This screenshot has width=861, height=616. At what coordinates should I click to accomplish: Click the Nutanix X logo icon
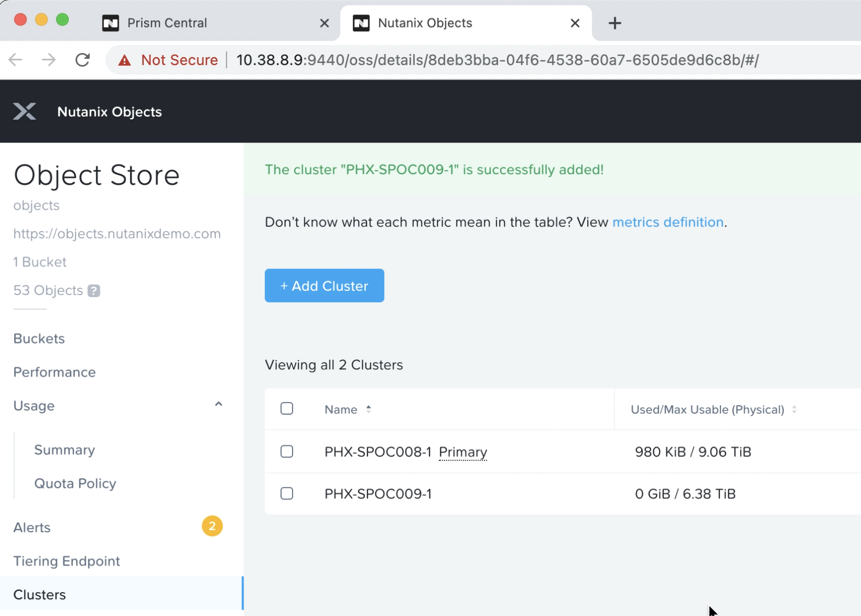(24, 111)
